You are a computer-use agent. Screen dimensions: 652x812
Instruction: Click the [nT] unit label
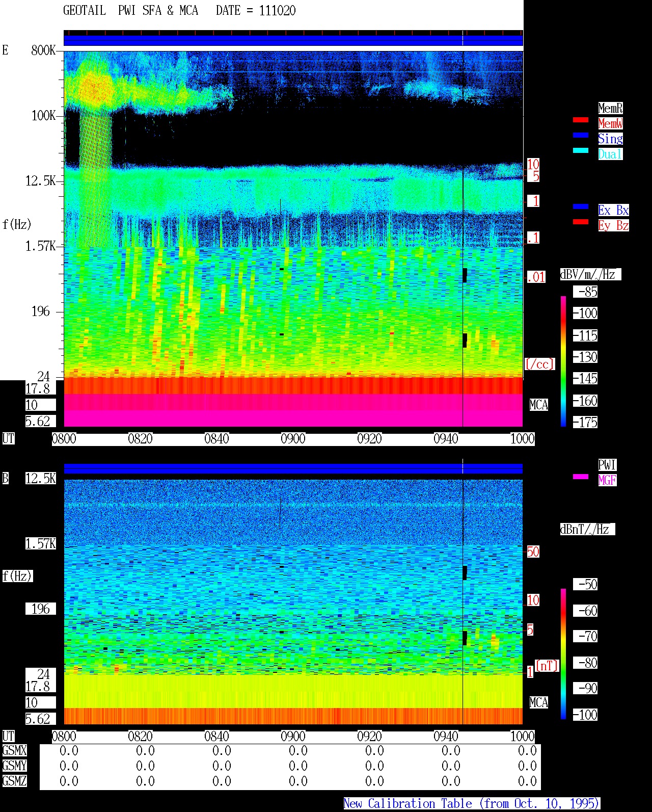pos(547,666)
